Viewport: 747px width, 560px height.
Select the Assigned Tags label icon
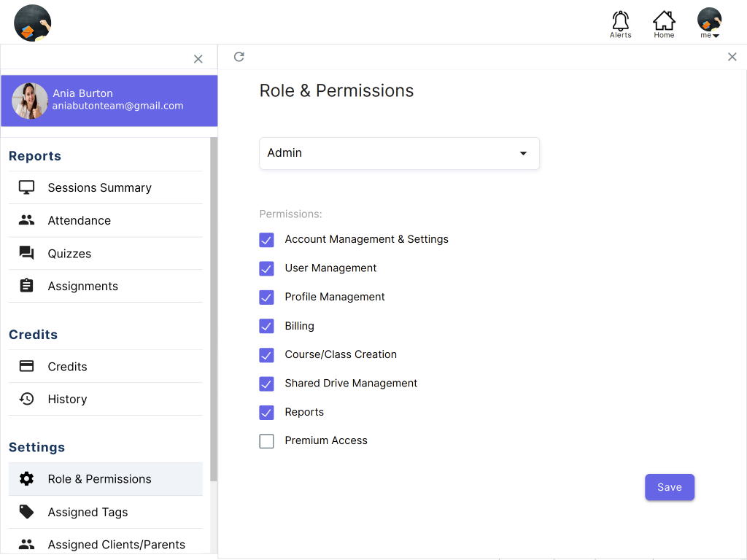tap(26, 512)
